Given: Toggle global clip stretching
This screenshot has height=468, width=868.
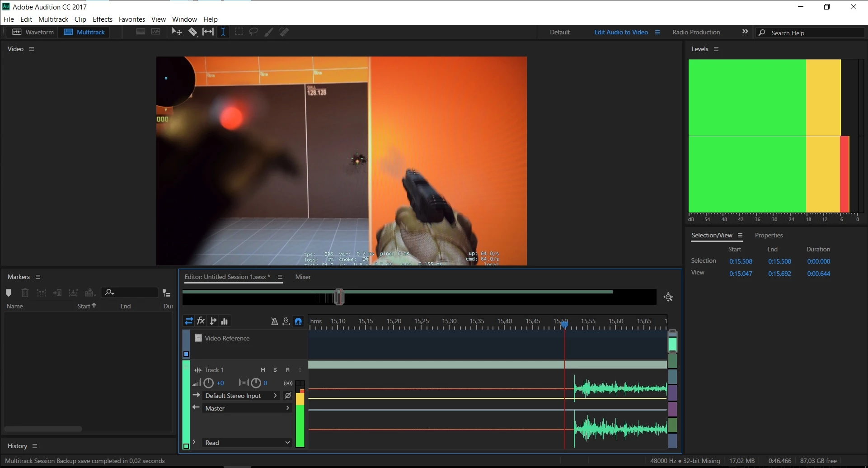Looking at the screenshot, I should (x=286, y=321).
